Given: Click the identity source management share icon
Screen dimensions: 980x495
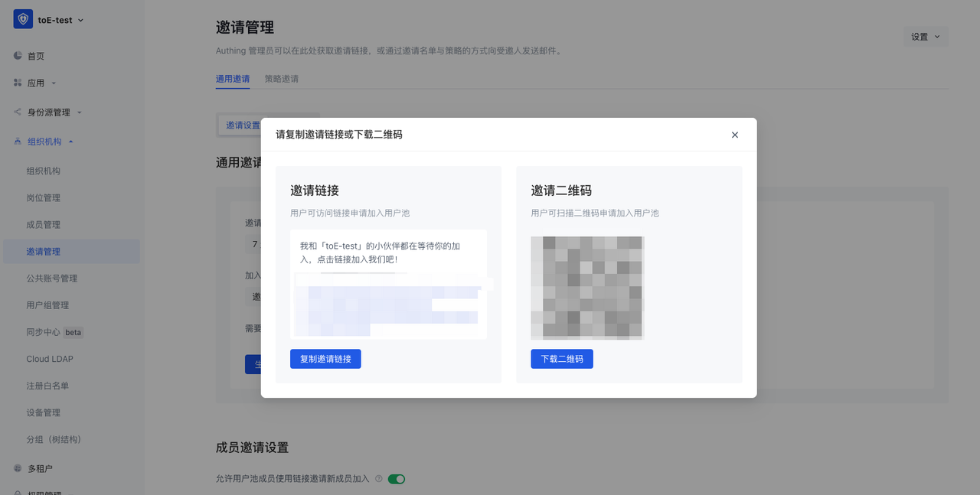Looking at the screenshot, I should pos(18,112).
